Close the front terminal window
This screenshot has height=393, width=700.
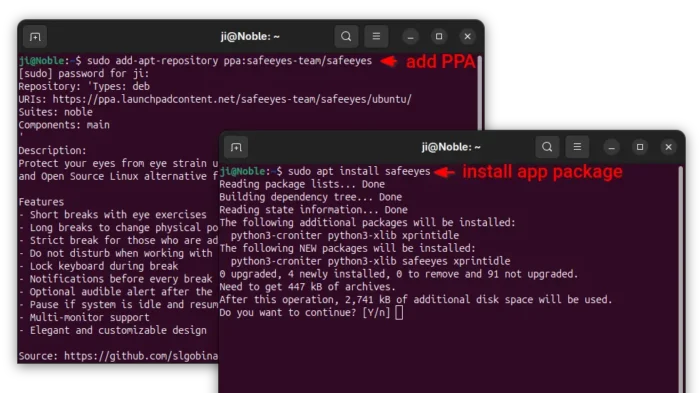(x=668, y=147)
